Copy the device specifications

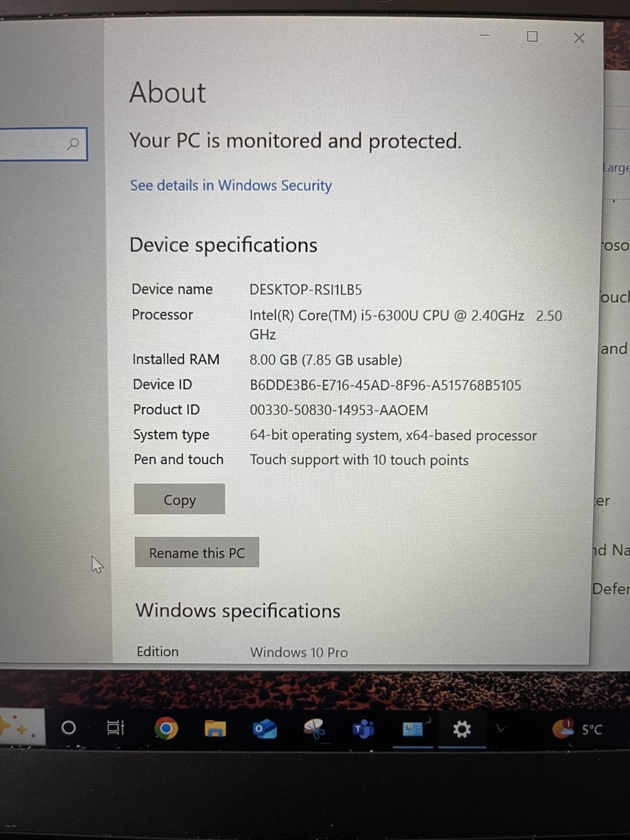[180, 499]
